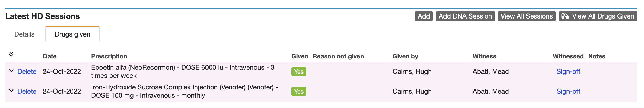Select the Drugs given tab
The image size is (644, 108).
(x=72, y=34)
